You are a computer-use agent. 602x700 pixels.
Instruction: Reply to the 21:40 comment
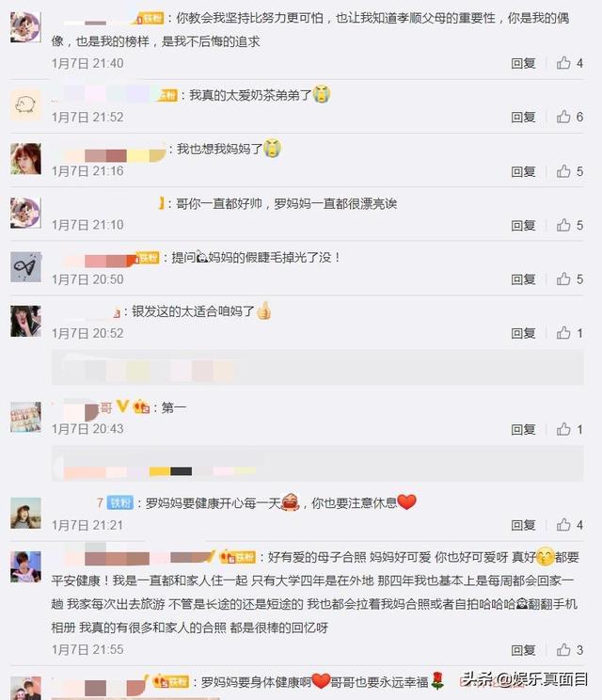pos(523,63)
